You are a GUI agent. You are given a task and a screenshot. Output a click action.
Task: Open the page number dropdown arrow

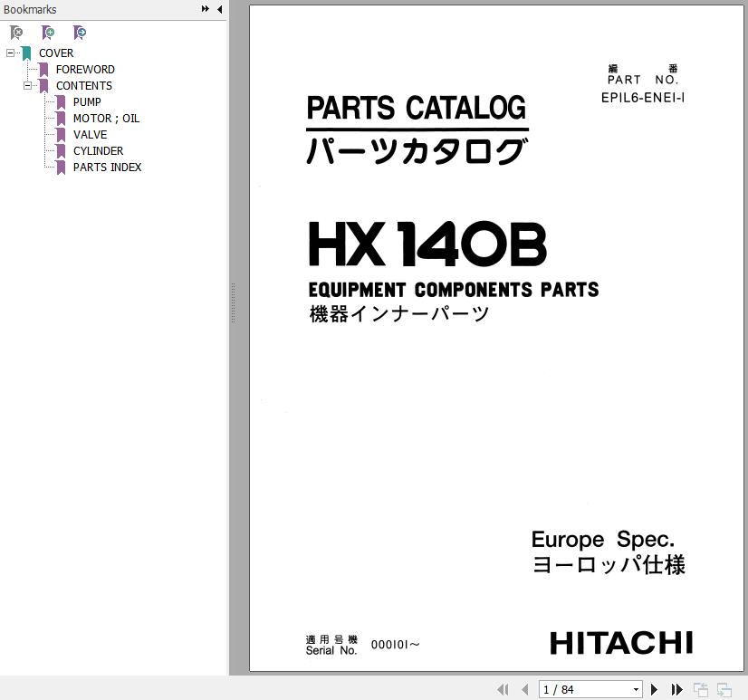pyautogui.click(x=636, y=689)
